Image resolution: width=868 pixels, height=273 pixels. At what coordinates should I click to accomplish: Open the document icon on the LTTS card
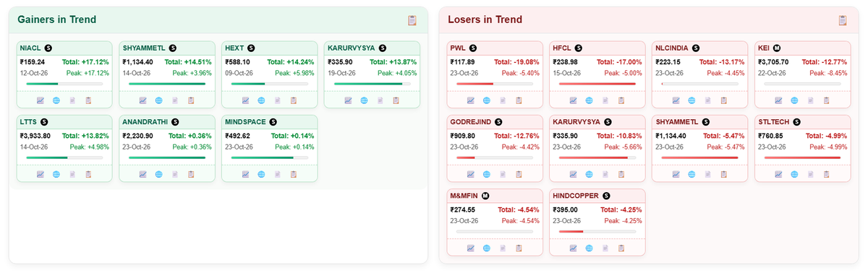72,174
